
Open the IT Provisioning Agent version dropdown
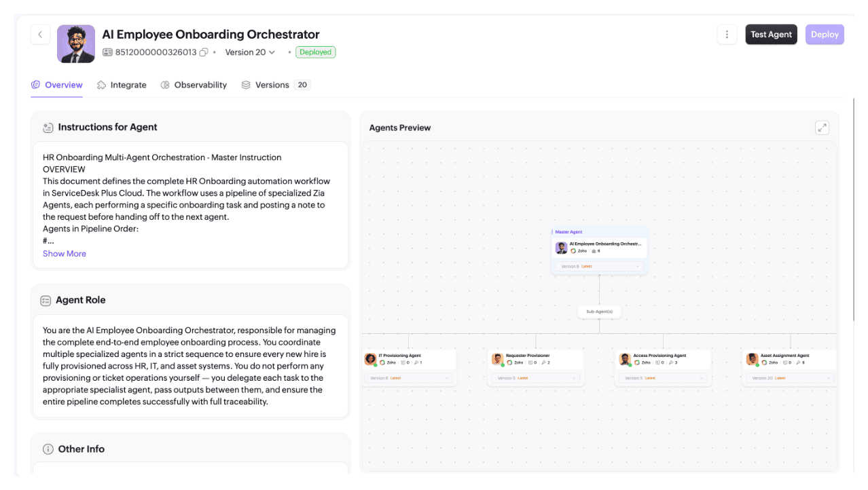pyautogui.click(x=409, y=378)
